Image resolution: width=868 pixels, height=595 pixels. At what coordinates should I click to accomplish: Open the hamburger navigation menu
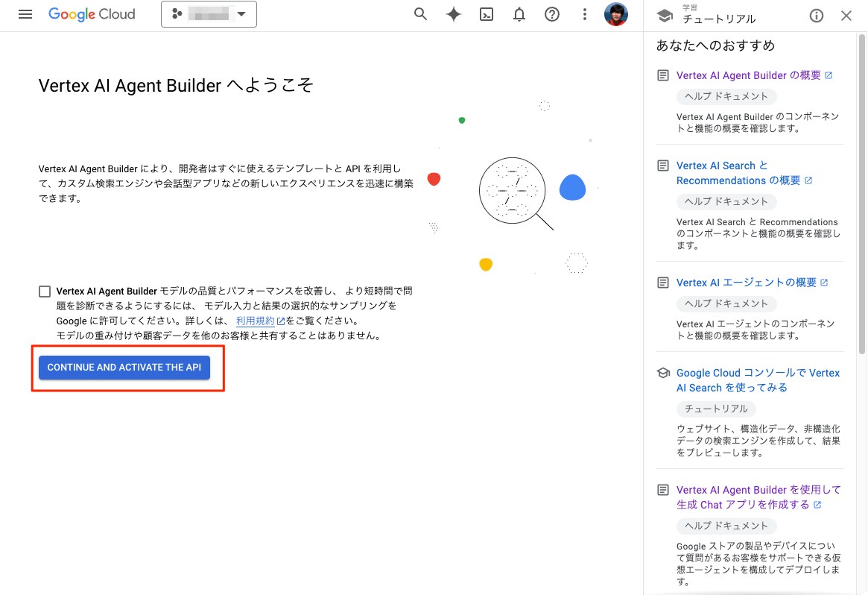click(25, 14)
